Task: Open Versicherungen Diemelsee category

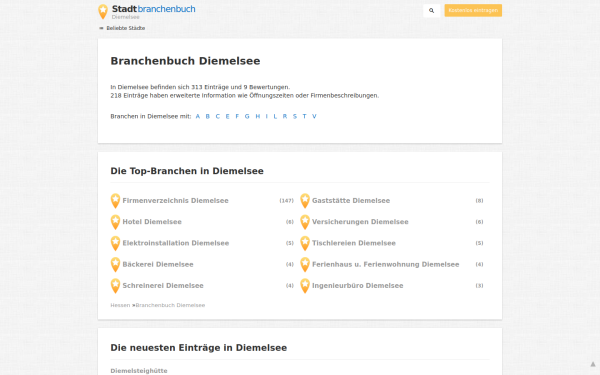Action: [360, 222]
